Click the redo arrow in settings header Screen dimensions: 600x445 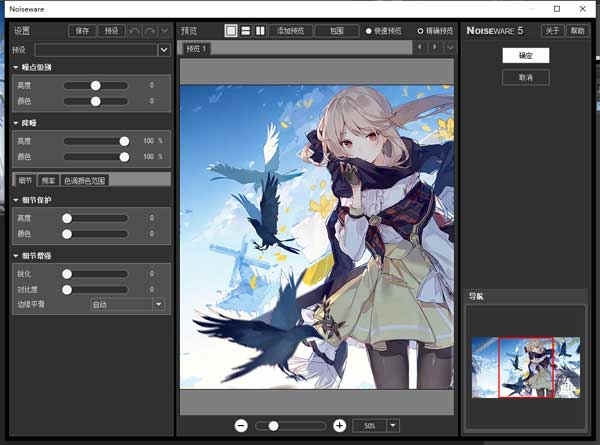pyautogui.click(x=151, y=31)
